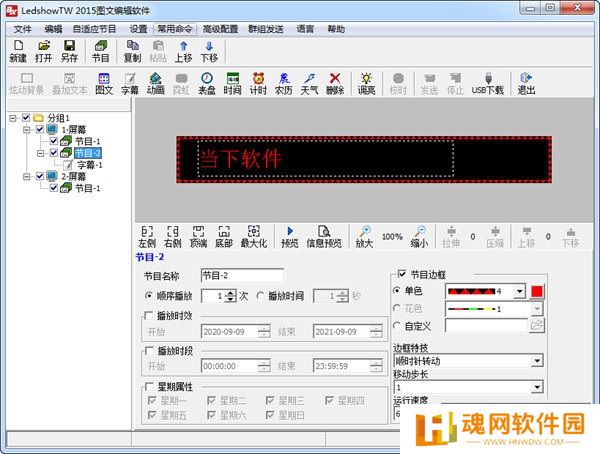Enable 播放时段 checkbox
Viewport: 600px width, 454px height.
pyautogui.click(x=148, y=350)
